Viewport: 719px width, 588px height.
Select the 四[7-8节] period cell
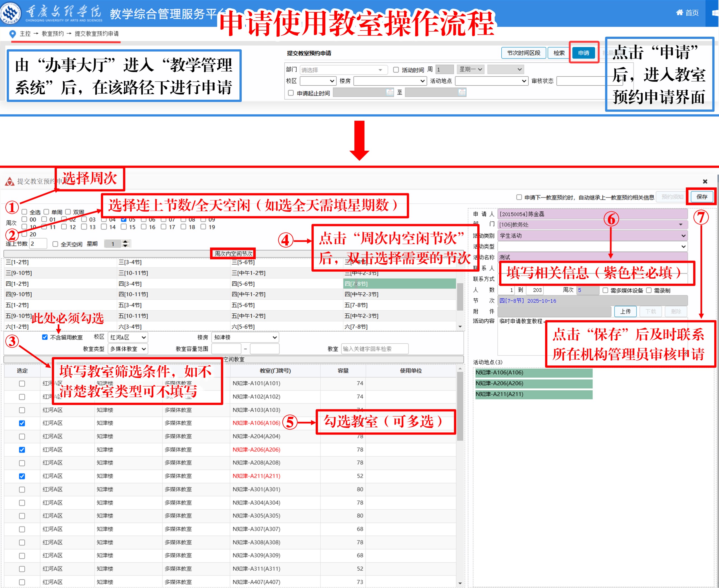click(x=399, y=283)
